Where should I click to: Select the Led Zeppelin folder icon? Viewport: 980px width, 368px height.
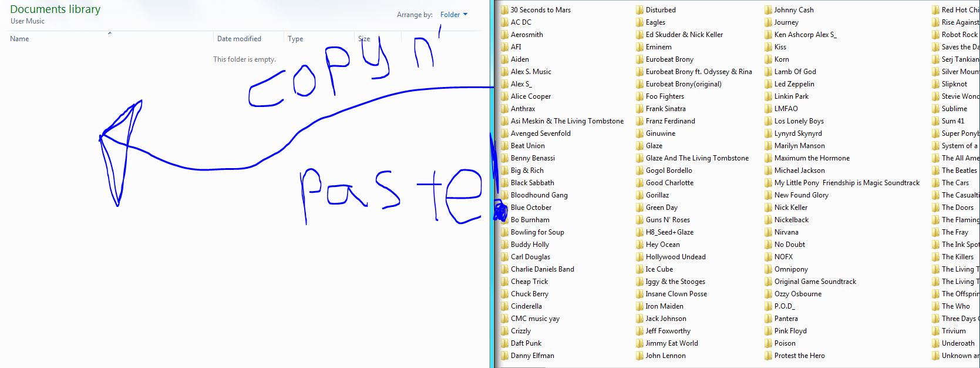[768, 84]
